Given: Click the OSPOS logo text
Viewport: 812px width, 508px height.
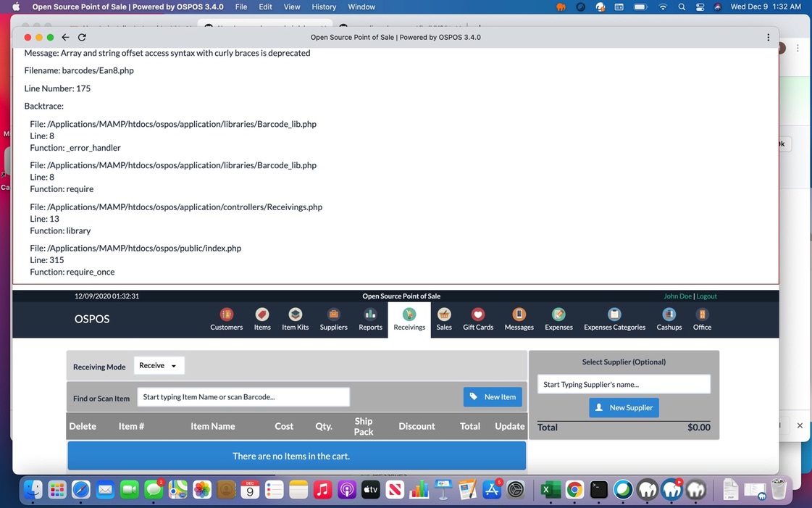Looking at the screenshot, I should [92, 319].
